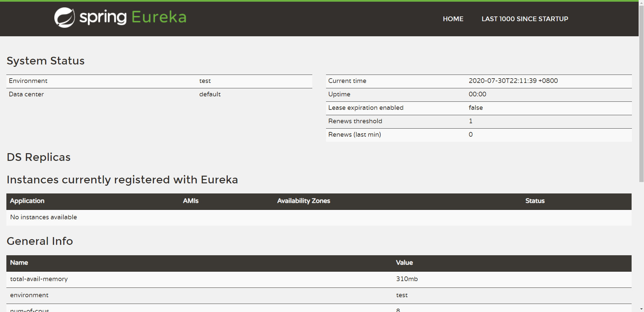Image resolution: width=644 pixels, height=312 pixels.
Task: Click the green Eureka brand text
Action: (x=159, y=17)
